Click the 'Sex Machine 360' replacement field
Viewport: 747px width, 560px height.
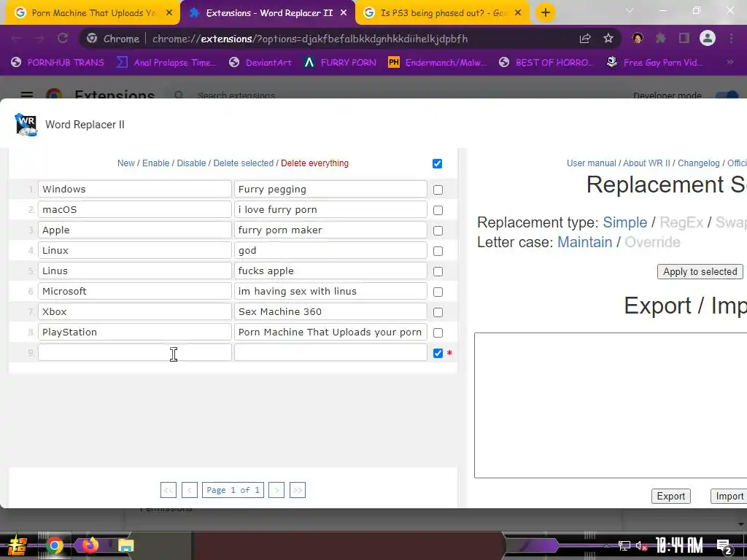click(330, 312)
